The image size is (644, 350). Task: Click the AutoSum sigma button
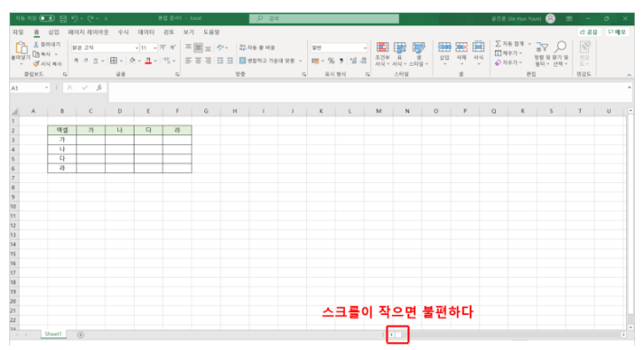click(x=509, y=43)
